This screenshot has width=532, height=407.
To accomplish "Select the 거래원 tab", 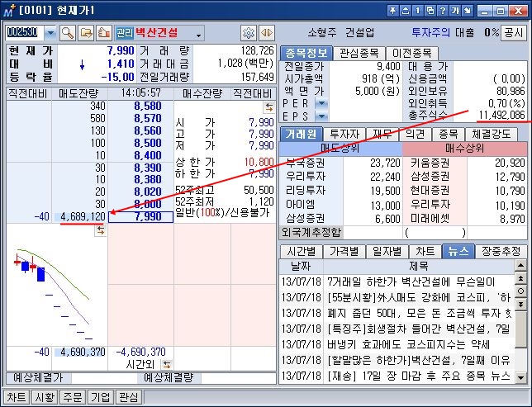I will coord(301,134).
